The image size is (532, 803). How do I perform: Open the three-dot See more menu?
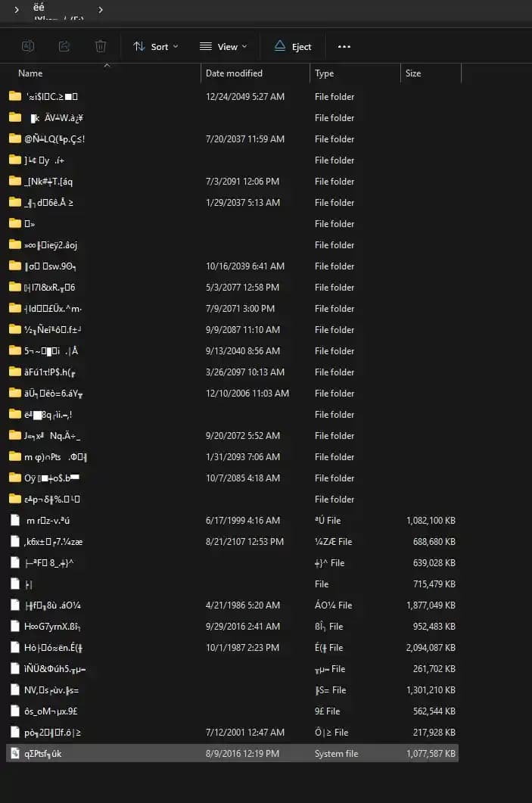click(x=344, y=46)
